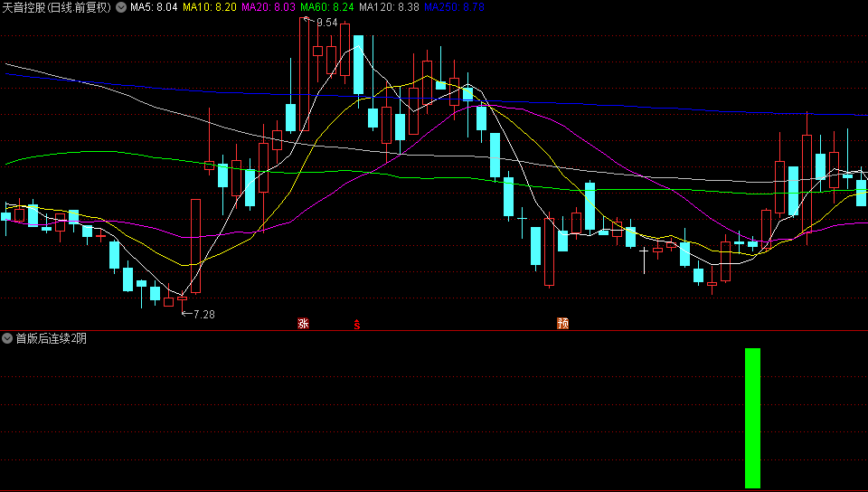Click the 9.54 high price label

tap(327, 23)
